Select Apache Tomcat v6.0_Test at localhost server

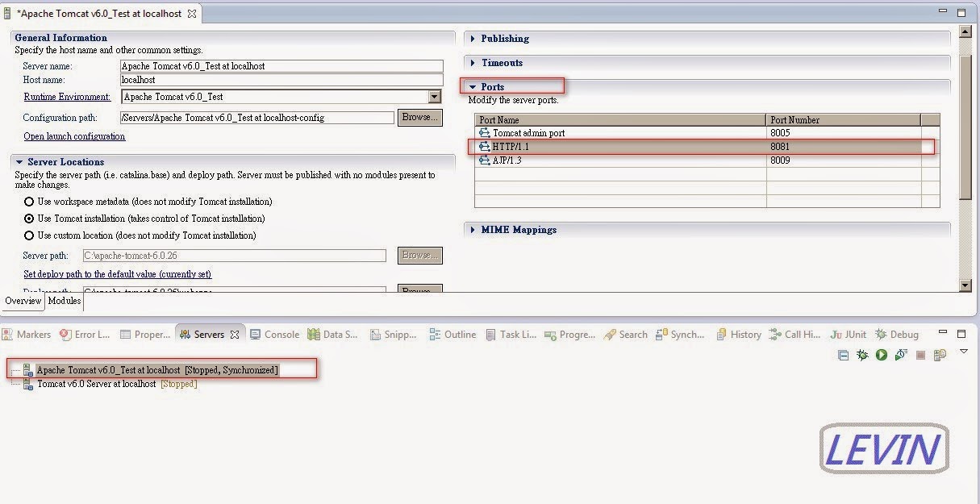tap(156, 370)
